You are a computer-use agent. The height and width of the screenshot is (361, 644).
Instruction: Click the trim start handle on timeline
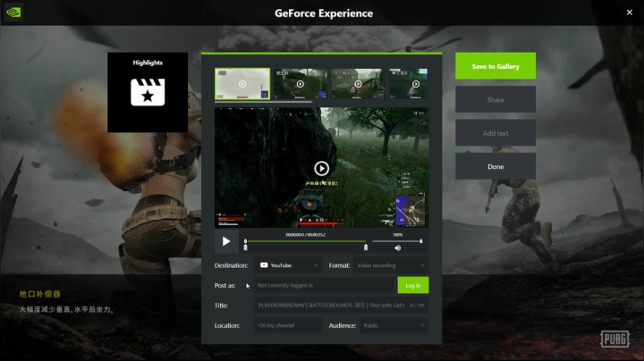point(246,248)
